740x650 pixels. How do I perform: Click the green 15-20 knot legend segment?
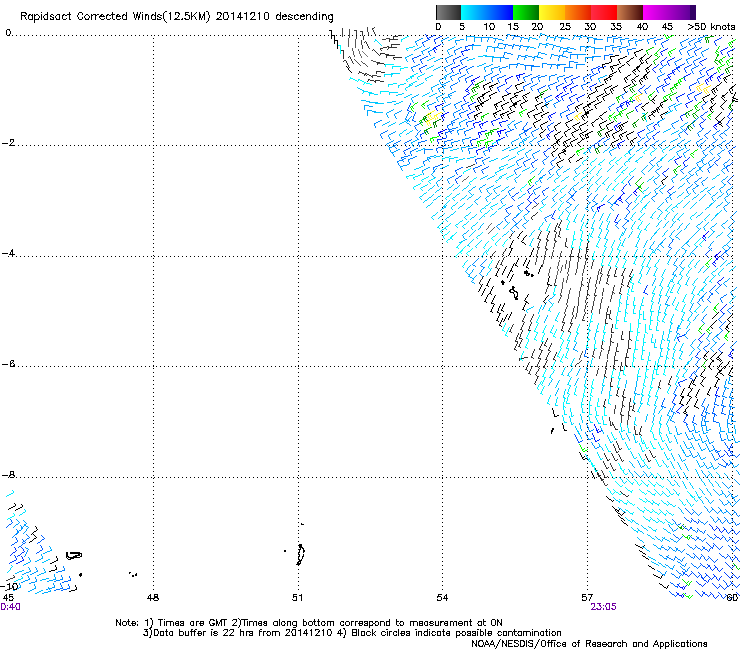click(x=526, y=12)
